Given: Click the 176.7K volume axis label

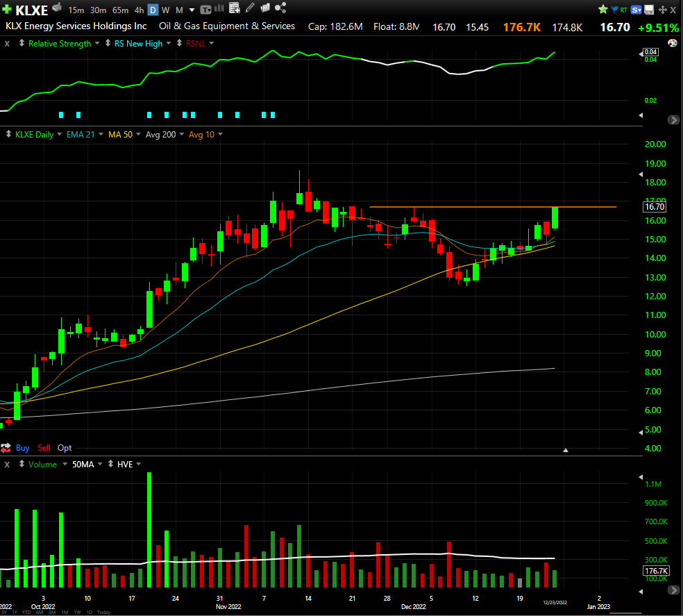Looking at the screenshot, I should click(656, 571).
